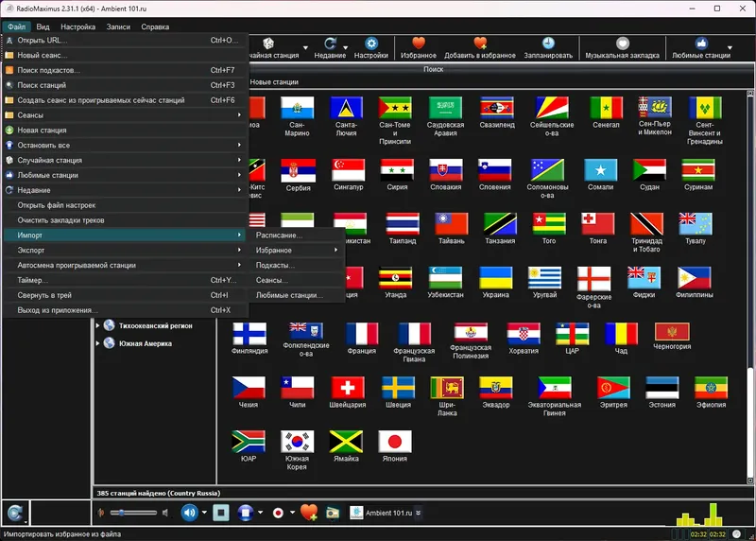Select the Япония flag
The height and width of the screenshot is (541, 756).
click(395, 442)
